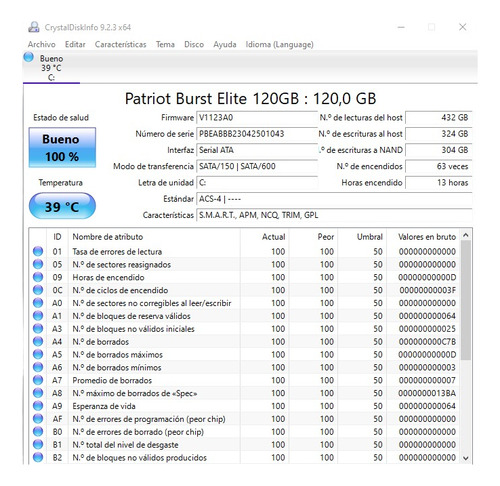The height and width of the screenshot is (486, 500).
Task: Click status orb for attribute 01 Tasa de errores
Action: pyautogui.click(x=38, y=251)
